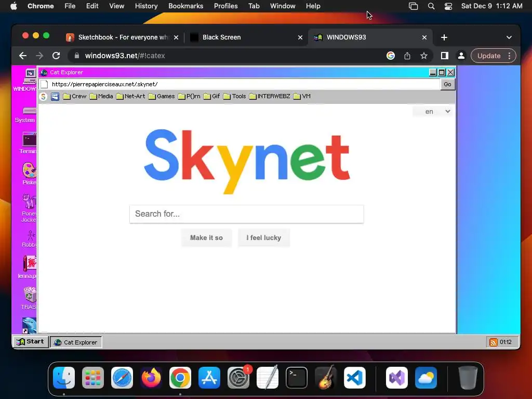Open the Bookmarks menu

[x=185, y=6]
